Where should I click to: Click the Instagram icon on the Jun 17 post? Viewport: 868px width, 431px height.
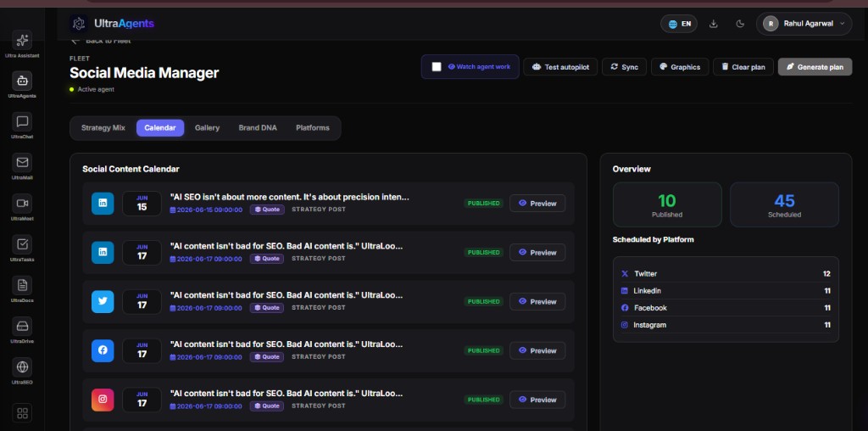click(x=103, y=400)
